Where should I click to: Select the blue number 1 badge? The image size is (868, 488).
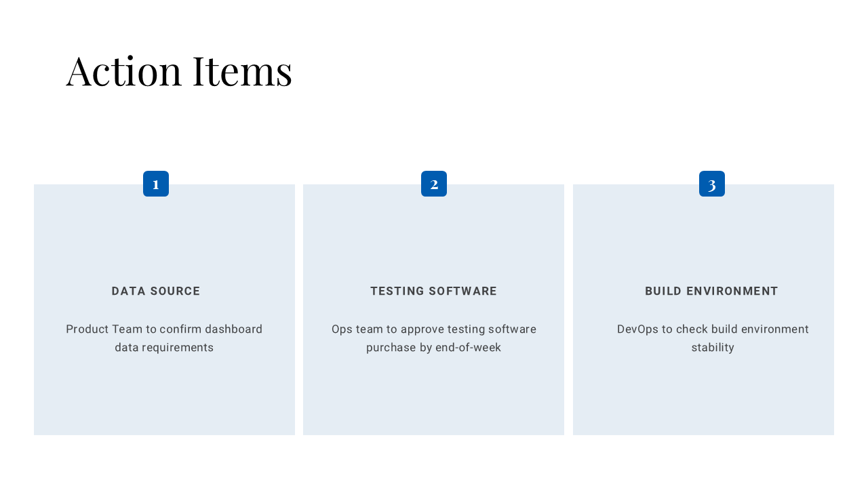pyautogui.click(x=156, y=184)
